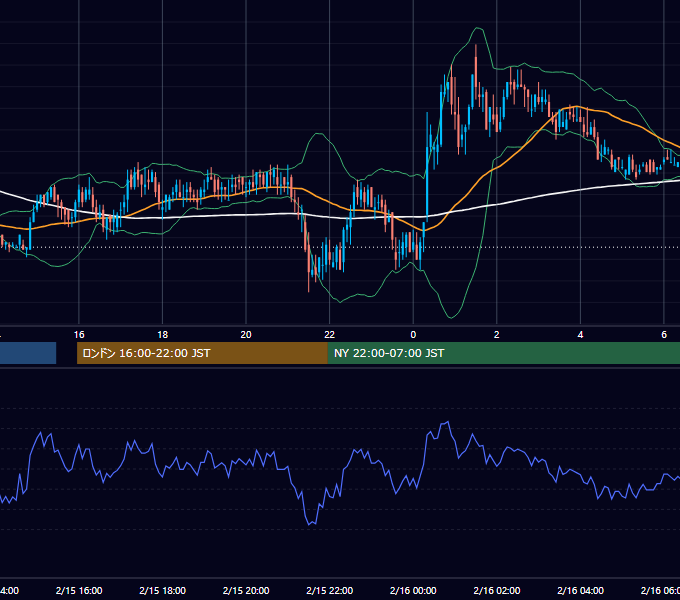Click the 2/15 16:00 date label

point(79,590)
